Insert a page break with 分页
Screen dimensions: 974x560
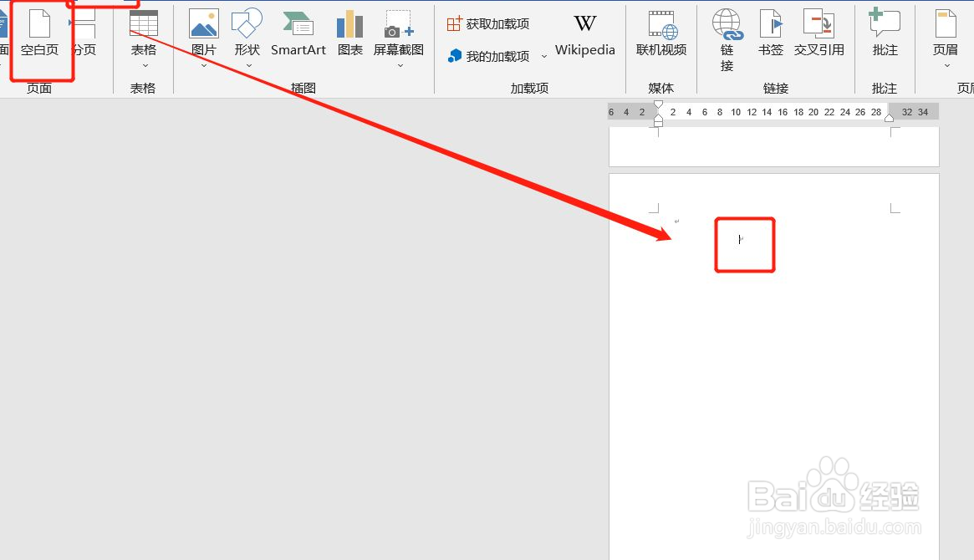pyautogui.click(x=84, y=33)
